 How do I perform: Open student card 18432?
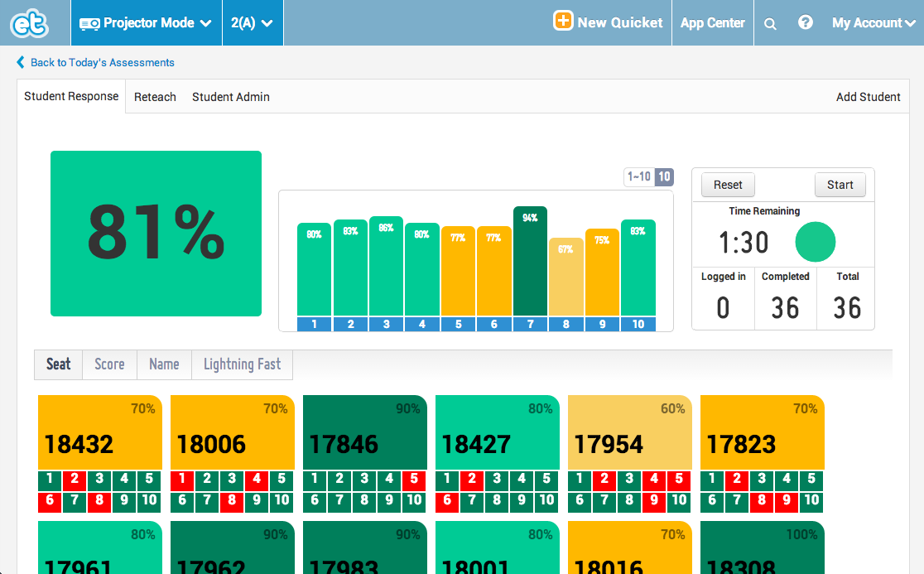click(x=100, y=432)
